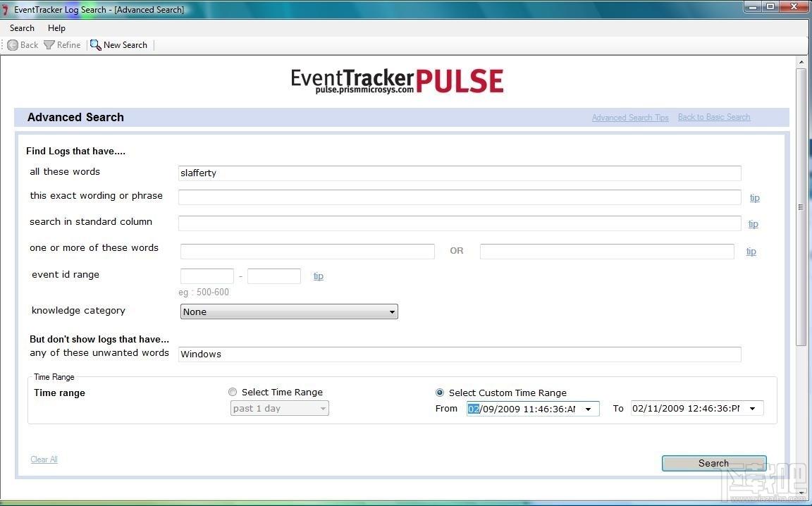The image size is (812, 506).
Task: Maximize the EventTracker window
Action: point(770,7)
